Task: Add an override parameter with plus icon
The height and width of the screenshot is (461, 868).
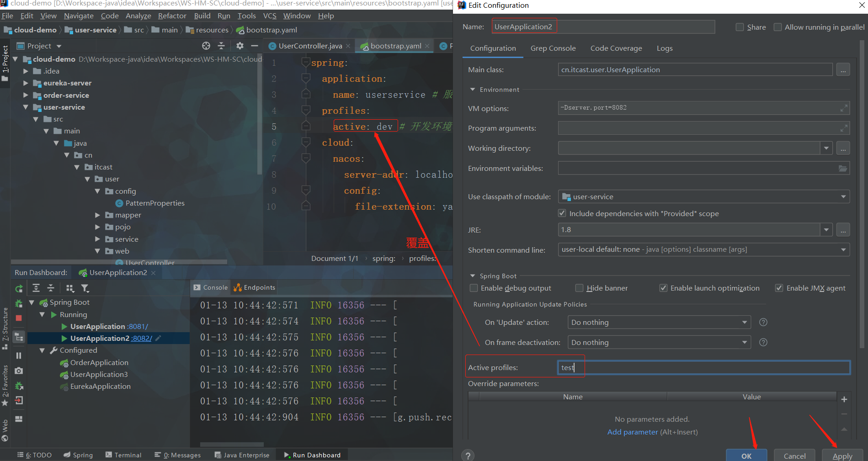Action: 844,399
